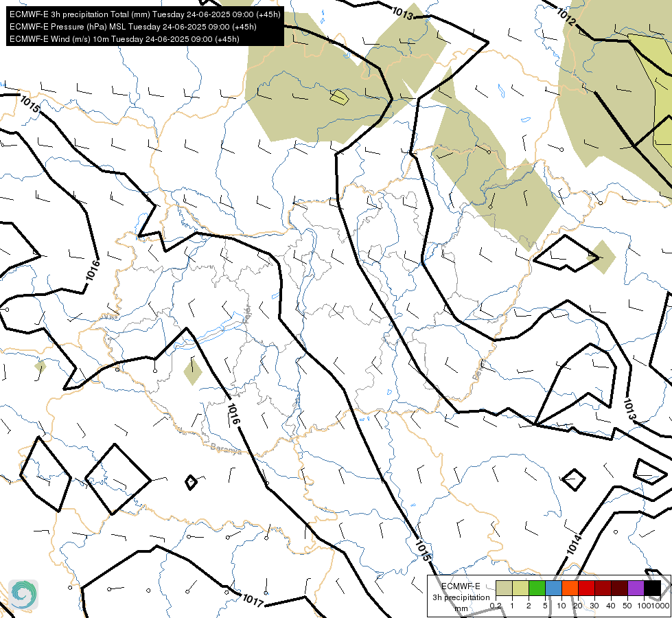
Task: Click the 1014 isobar label
Action: (x=575, y=544)
